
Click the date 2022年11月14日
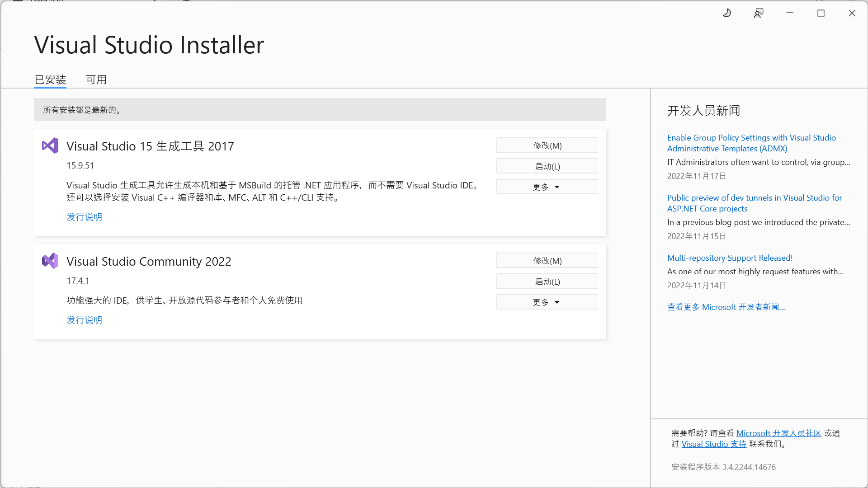click(x=697, y=286)
